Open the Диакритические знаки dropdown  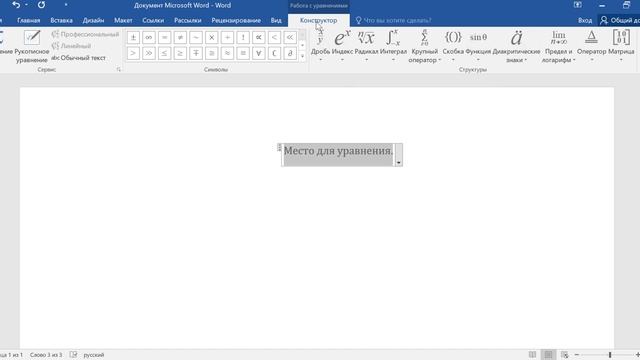click(516, 46)
